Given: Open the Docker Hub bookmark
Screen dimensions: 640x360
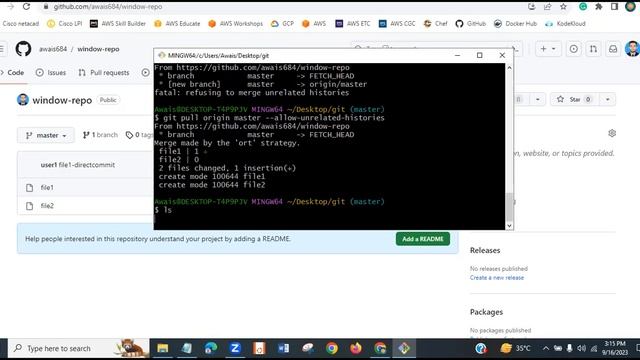Looking at the screenshot, I should coord(516,24).
